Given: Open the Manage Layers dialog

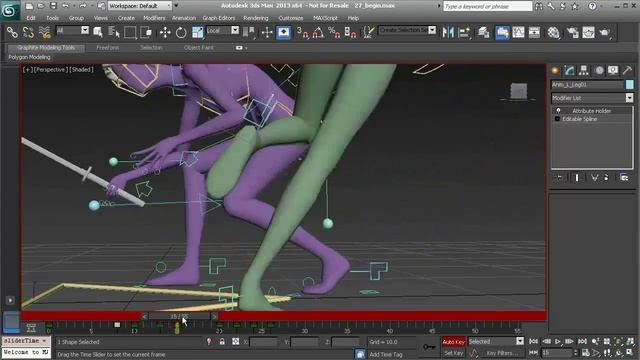Looking at the screenshot, I should (x=484, y=32).
